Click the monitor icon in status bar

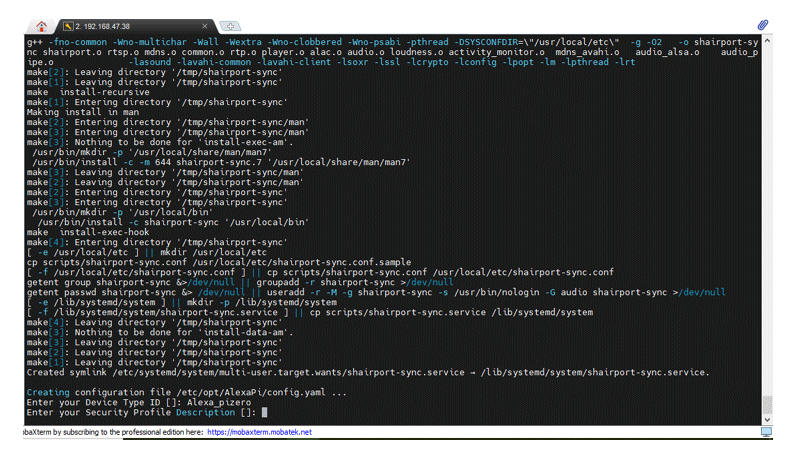click(x=766, y=432)
